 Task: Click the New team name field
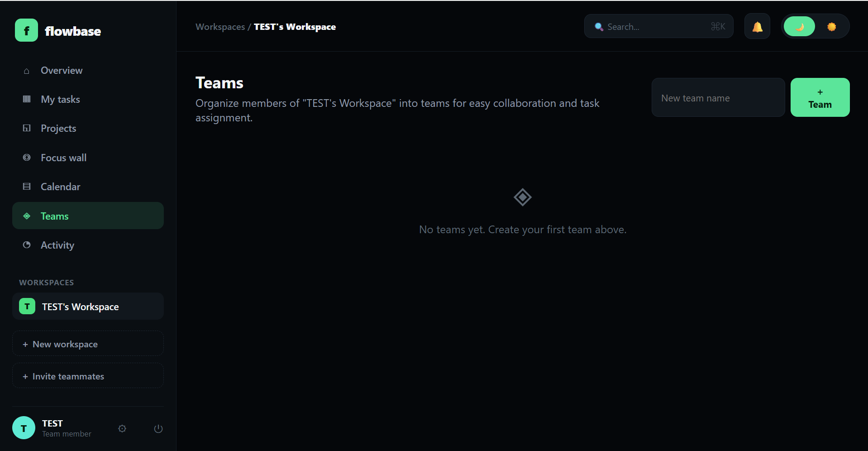tap(718, 97)
